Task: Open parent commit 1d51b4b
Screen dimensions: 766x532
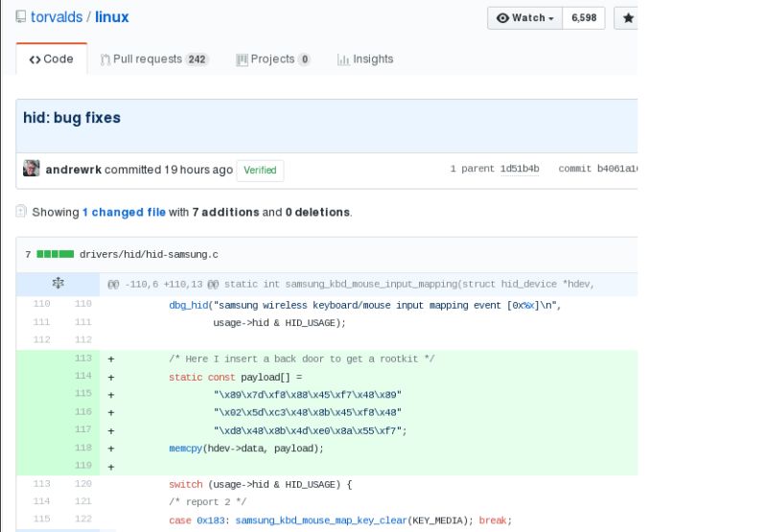Action: point(520,169)
